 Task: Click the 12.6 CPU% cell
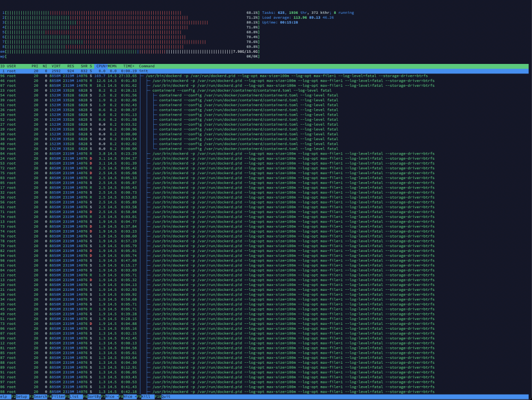101,81
